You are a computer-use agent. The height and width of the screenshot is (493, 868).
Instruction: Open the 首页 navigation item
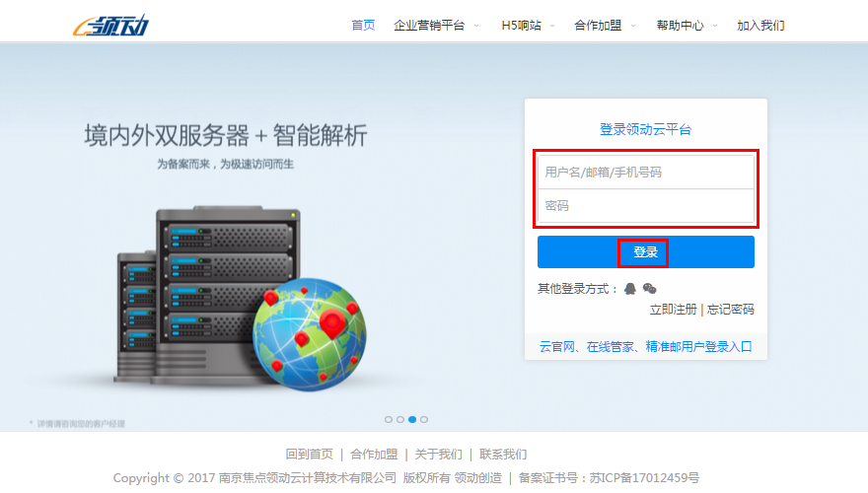(363, 26)
